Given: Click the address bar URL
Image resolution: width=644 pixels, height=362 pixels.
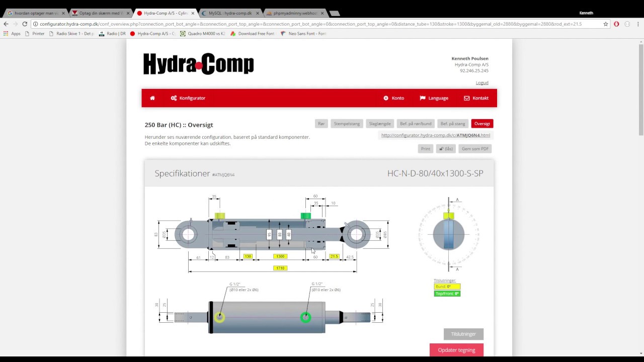Looking at the screenshot, I should (x=310, y=24).
